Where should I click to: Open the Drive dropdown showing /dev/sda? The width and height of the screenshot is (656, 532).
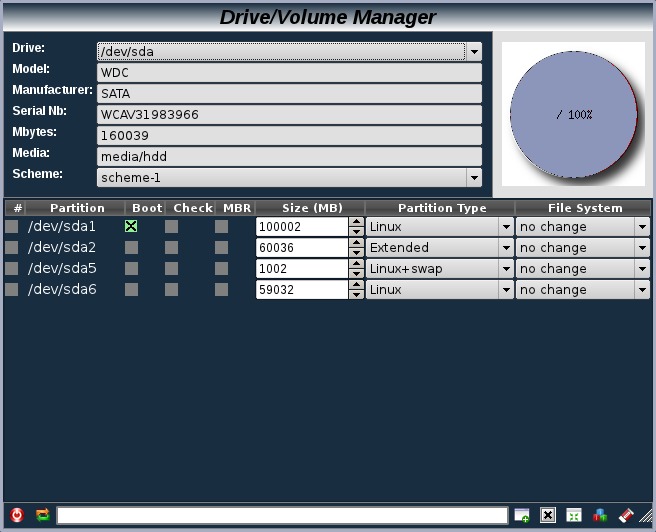click(474, 52)
